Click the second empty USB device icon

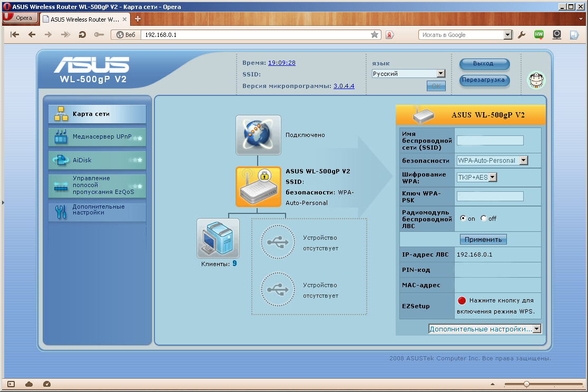(278, 289)
